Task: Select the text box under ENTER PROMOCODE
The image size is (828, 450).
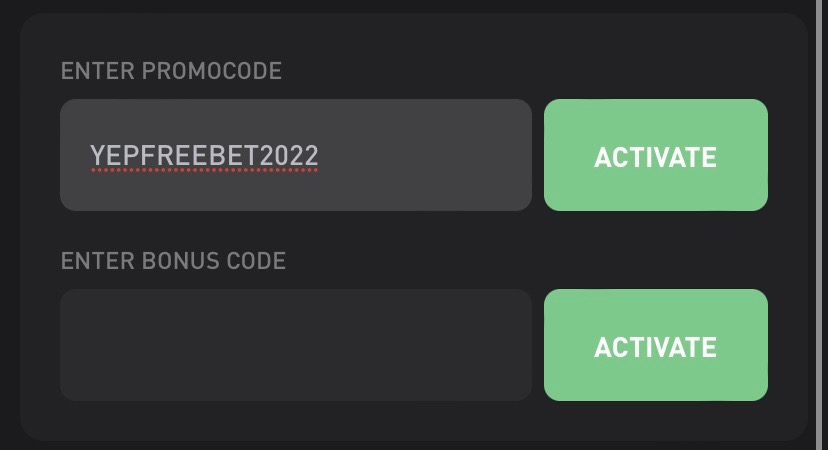Action: (295, 156)
